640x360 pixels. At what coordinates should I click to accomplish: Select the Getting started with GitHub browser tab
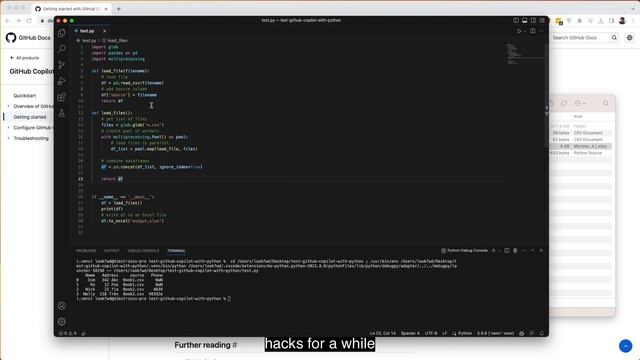71,9
